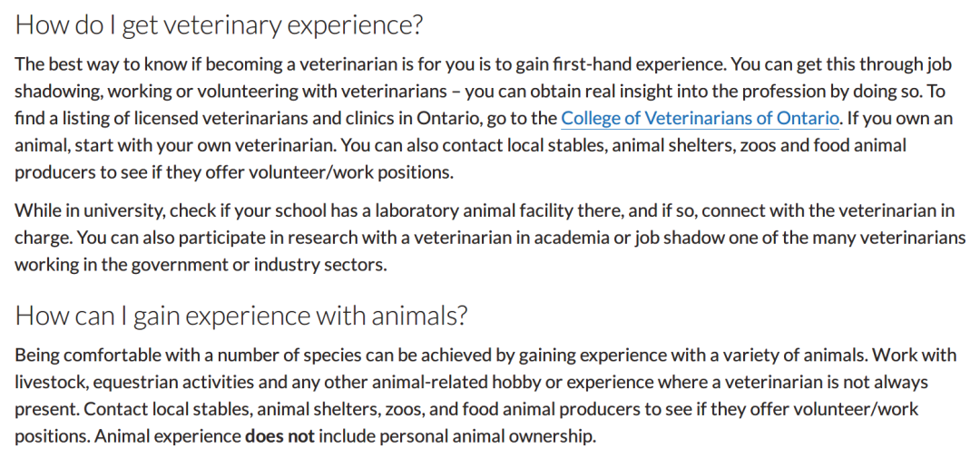Click the 'How do I get veterinary experience?' heading
The height and width of the screenshot is (458, 980).
(x=219, y=25)
